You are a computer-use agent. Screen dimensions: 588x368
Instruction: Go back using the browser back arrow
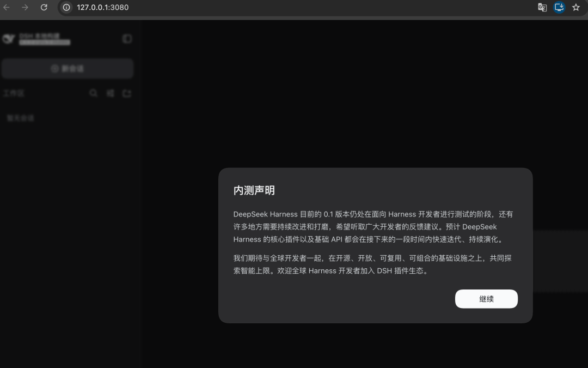(x=7, y=7)
